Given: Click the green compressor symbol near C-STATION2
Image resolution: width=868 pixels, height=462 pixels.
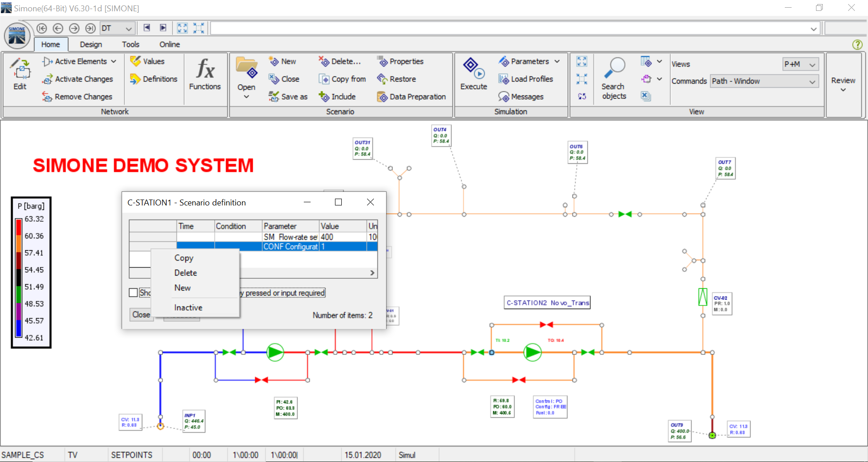Looking at the screenshot, I should [533, 352].
